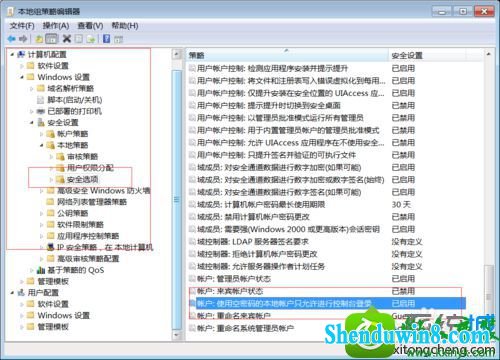Viewport: 500px width, 360px height.
Task: Click the 域名解析策略 folder icon
Action: pos(41,88)
